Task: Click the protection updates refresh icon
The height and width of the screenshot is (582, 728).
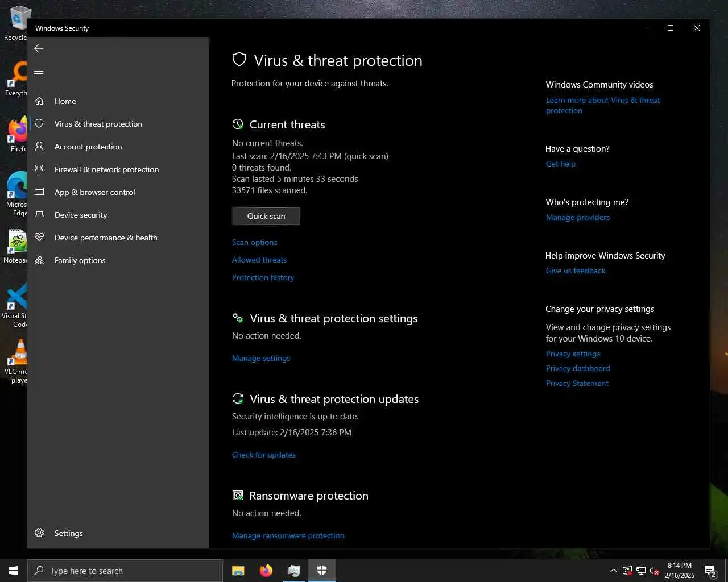Action: 238,398
